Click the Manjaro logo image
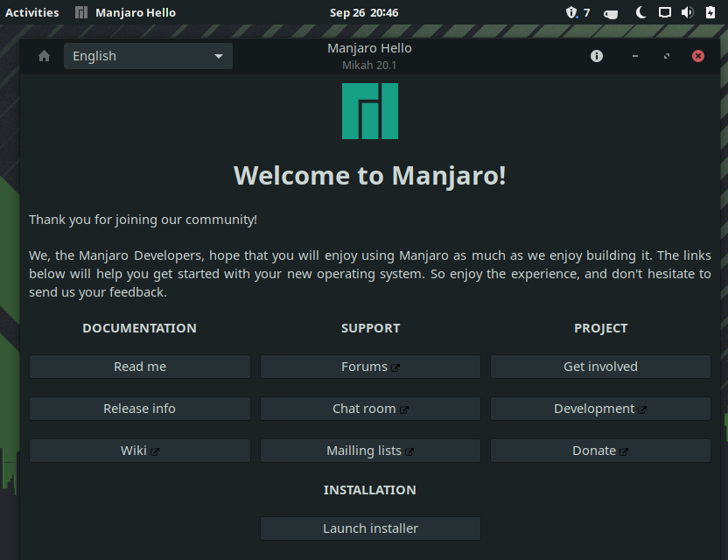 tap(370, 111)
